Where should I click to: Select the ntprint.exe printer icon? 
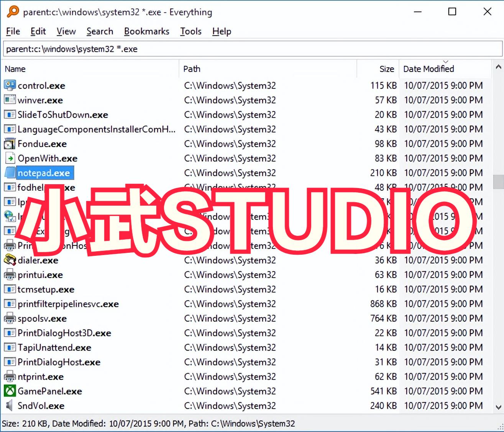coord(10,376)
